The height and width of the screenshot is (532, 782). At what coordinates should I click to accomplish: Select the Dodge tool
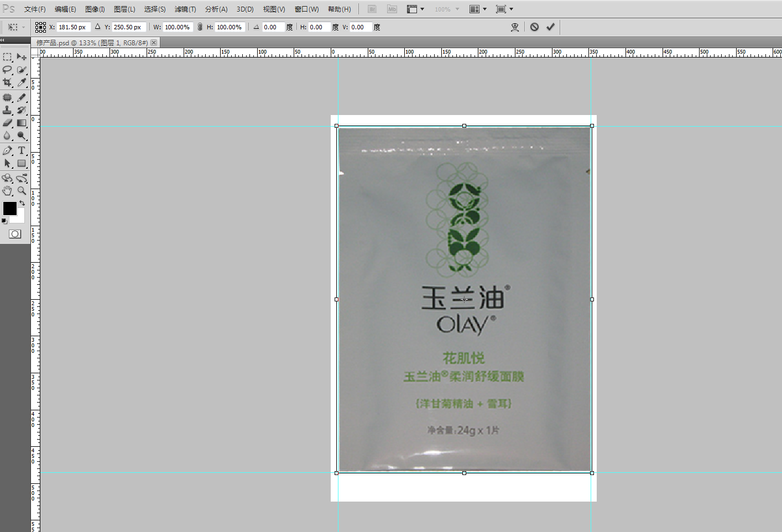[22, 135]
